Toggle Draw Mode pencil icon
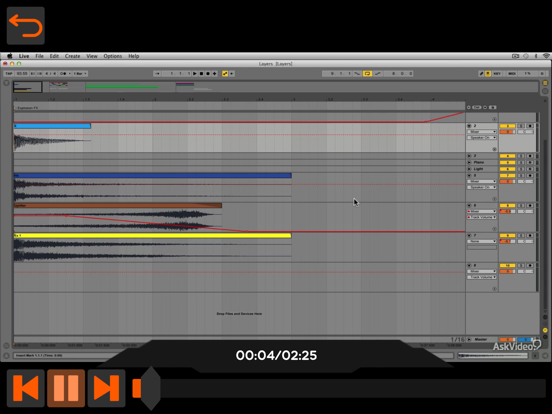Viewport: 552px width, 414px height. click(x=481, y=74)
